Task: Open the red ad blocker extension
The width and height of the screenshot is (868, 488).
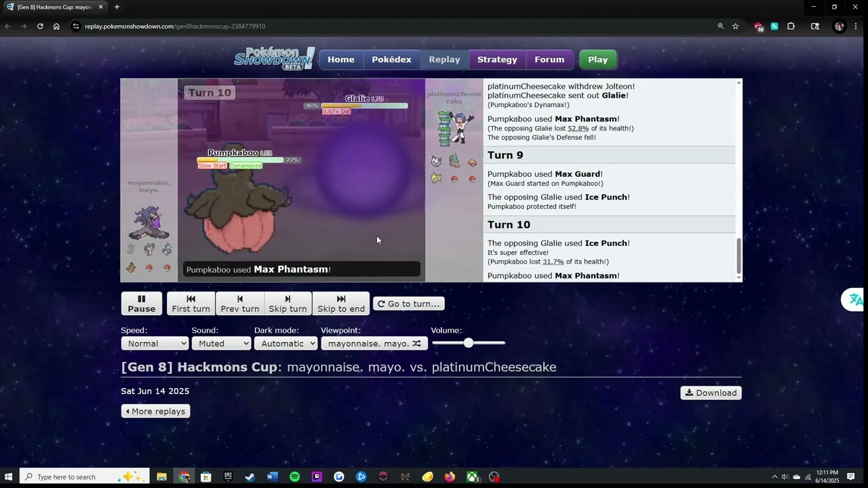Action: pos(759,26)
